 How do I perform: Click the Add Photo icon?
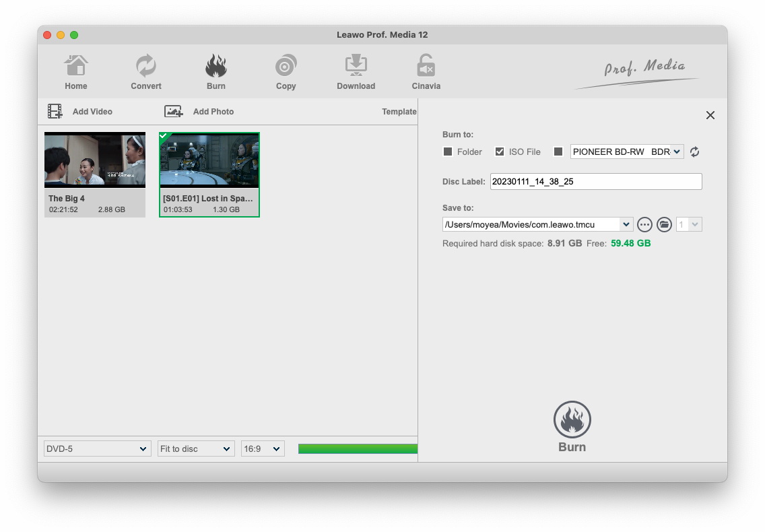pyautogui.click(x=174, y=111)
